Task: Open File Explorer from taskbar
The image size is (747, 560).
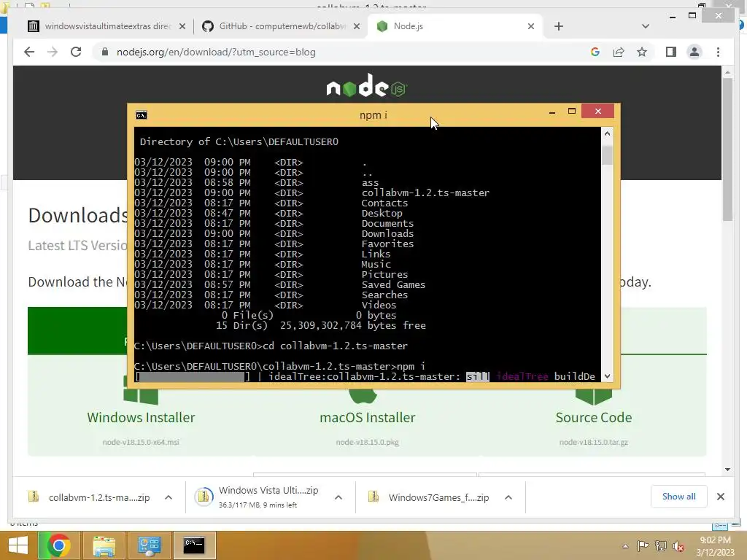Action: pos(104,545)
